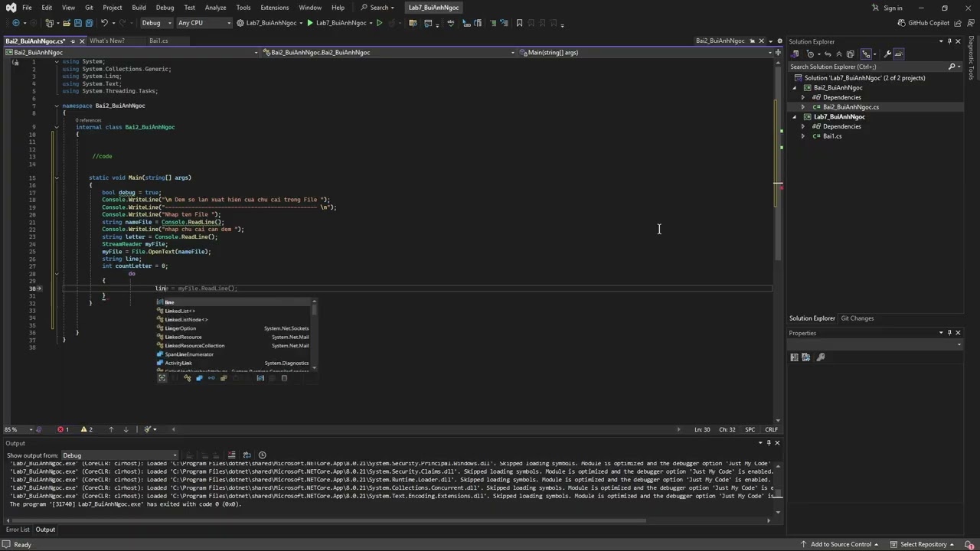Image resolution: width=980 pixels, height=551 pixels.
Task: Toggle Track Active Item view icon
Action: 866,54
